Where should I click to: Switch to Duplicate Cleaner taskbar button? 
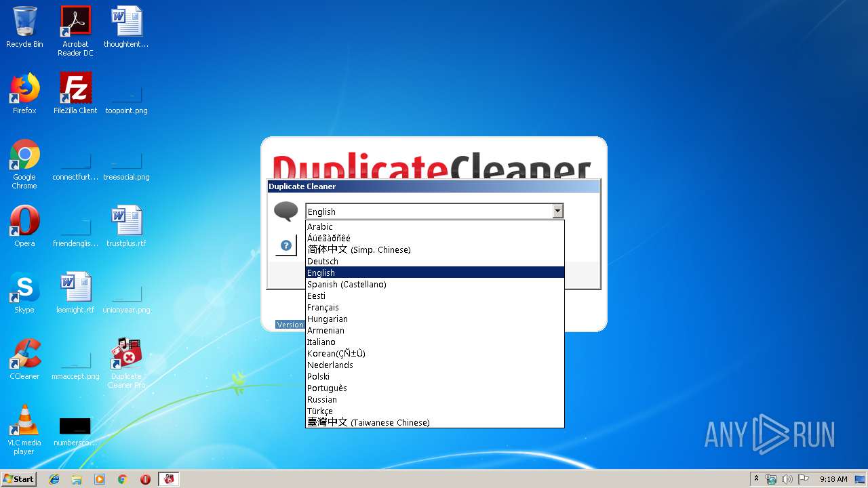coord(169,479)
